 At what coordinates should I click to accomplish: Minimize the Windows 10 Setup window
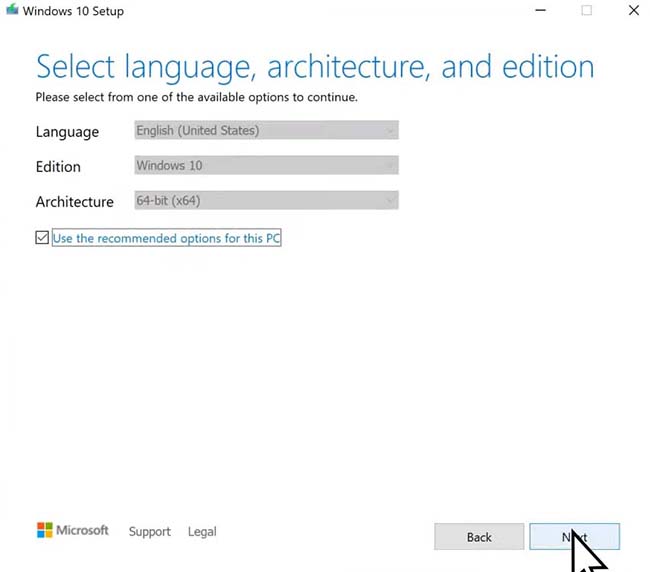point(541,10)
